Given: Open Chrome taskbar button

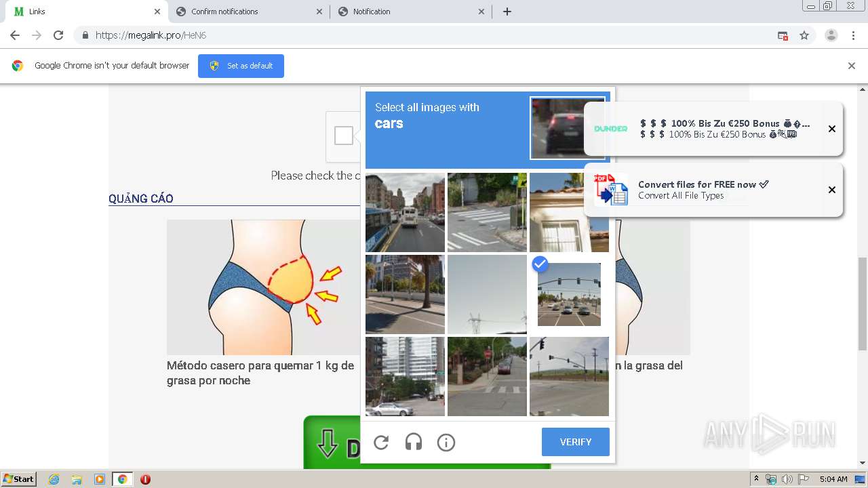Looking at the screenshot, I should point(122,479).
